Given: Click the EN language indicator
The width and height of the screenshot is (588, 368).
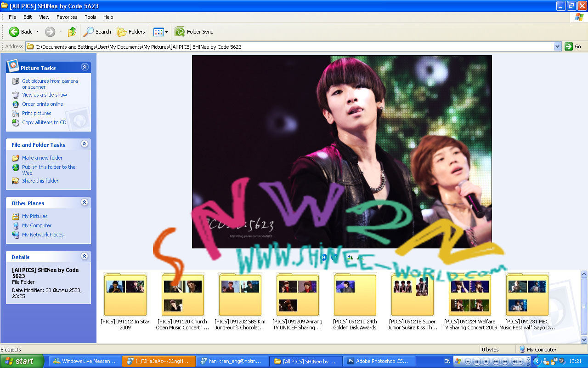Looking at the screenshot, I should 447,361.
